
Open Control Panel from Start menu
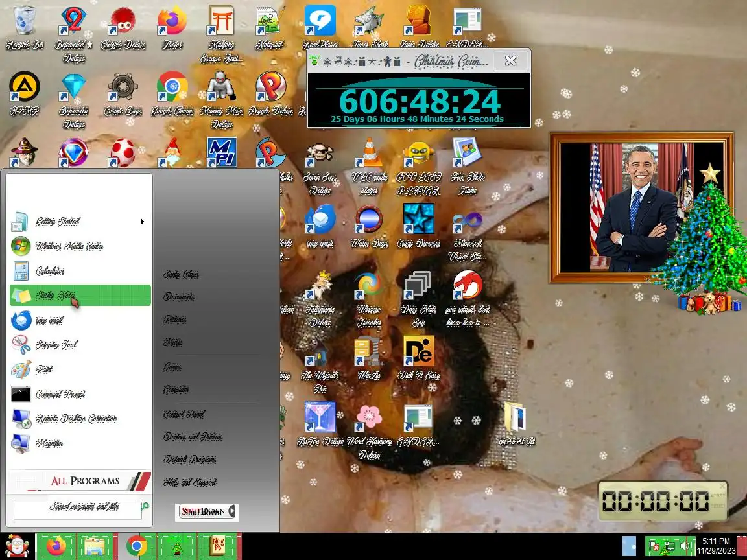pos(184,414)
